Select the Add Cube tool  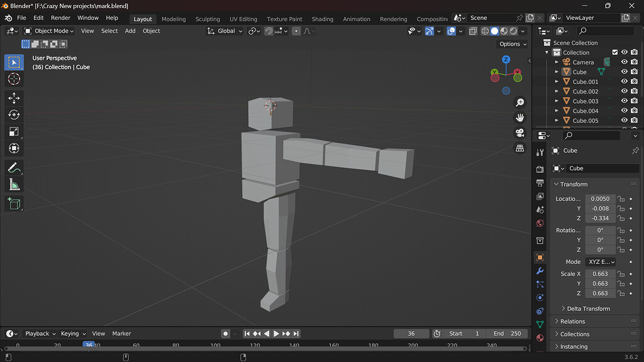click(x=14, y=204)
